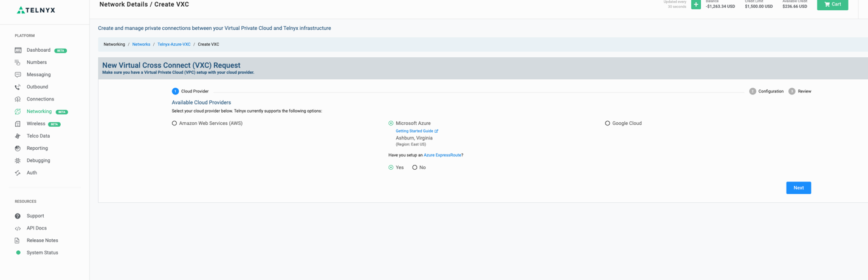The image size is (868, 280).
Task: Open the Debugging section
Action: pyautogui.click(x=38, y=161)
